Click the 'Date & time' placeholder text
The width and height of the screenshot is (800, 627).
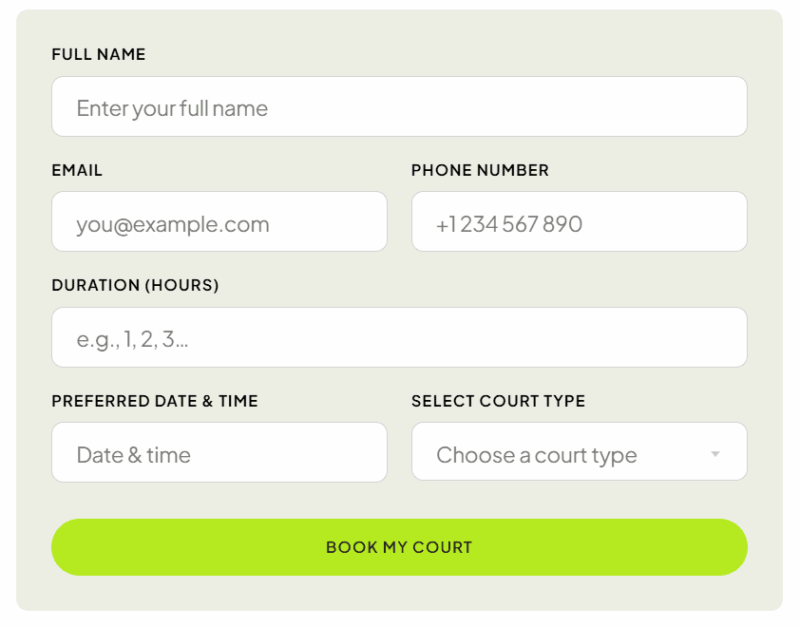(133, 455)
